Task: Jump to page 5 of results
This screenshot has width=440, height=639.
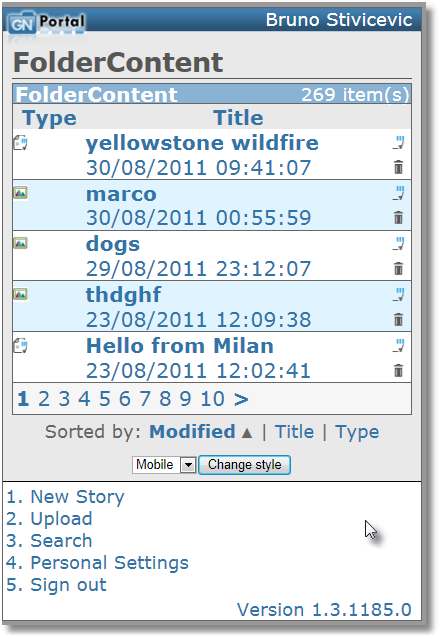Action: (105, 399)
